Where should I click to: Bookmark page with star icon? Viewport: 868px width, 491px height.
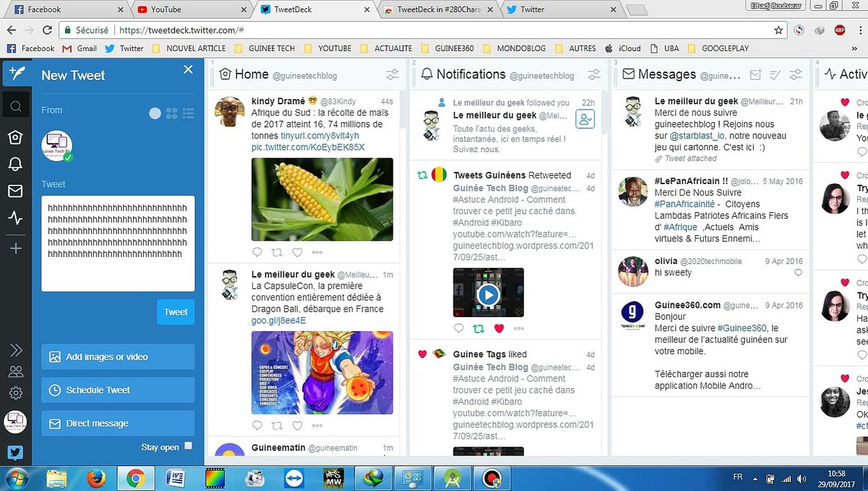(779, 30)
